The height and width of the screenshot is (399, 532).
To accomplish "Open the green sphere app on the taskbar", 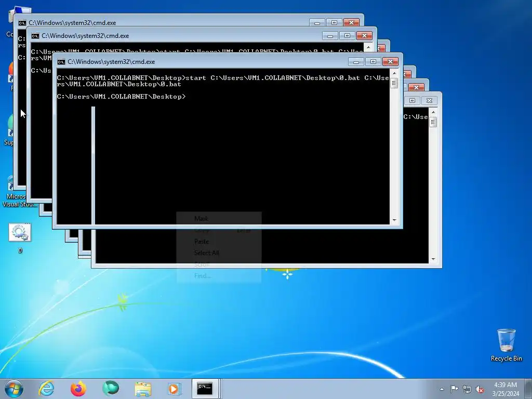I will (111, 389).
